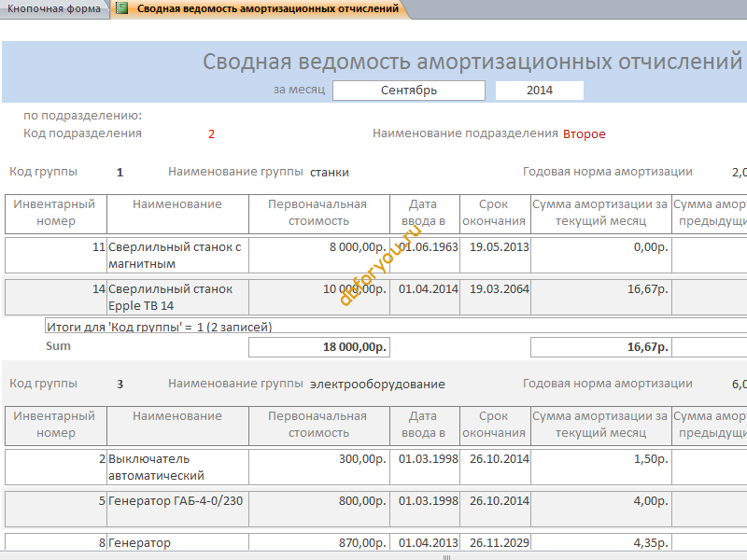Select the Генератор ГАБ-4-0/230 row name
Viewport: 747px width, 560px height.
coord(177,501)
